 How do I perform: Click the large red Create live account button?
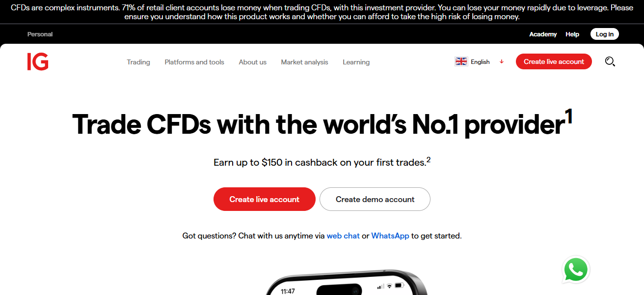pos(265,199)
